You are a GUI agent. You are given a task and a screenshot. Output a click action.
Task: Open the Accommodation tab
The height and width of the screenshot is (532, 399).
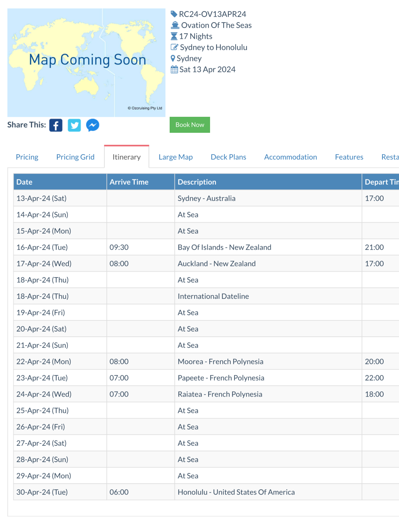coord(290,157)
